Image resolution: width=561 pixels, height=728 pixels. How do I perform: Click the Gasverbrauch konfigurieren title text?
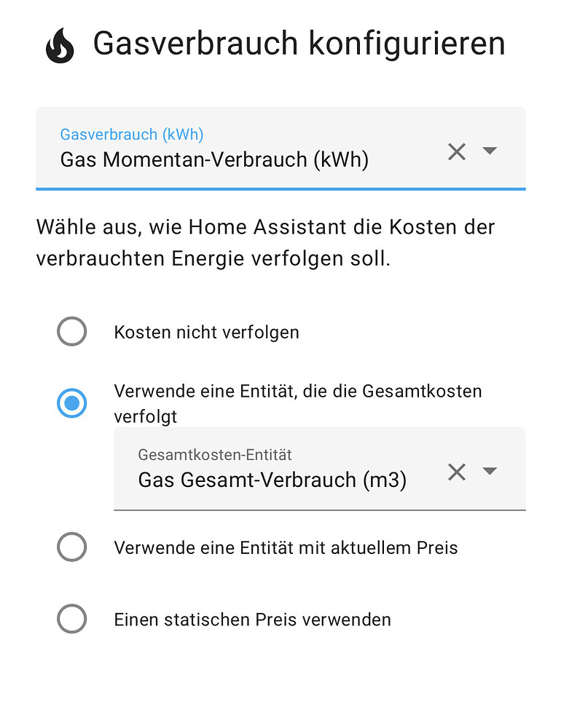click(x=299, y=43)
